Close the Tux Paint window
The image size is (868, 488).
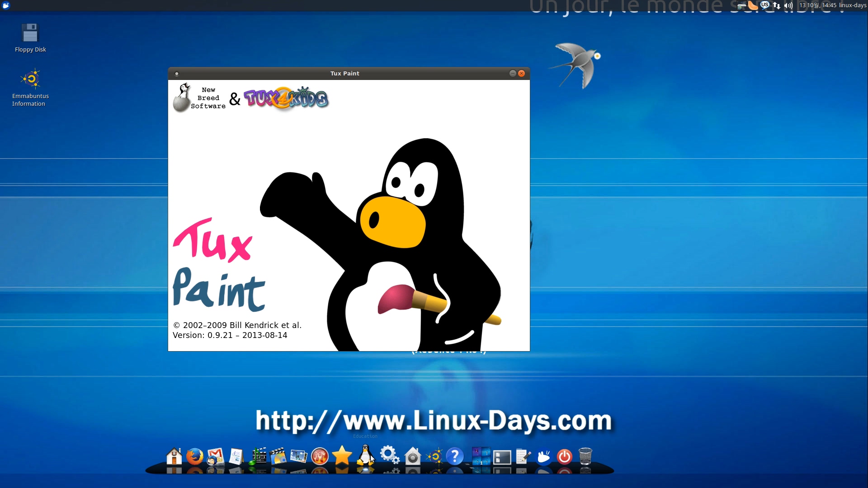521,73
